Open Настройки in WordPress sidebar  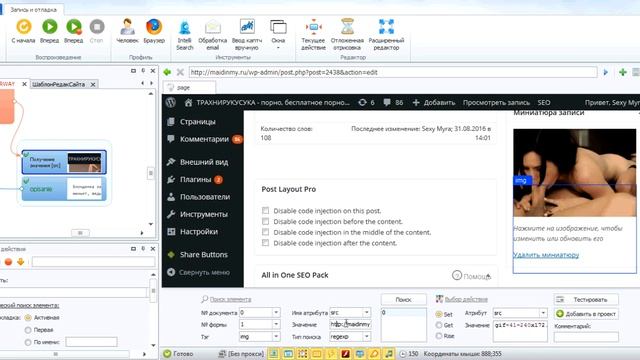point(199,231)
